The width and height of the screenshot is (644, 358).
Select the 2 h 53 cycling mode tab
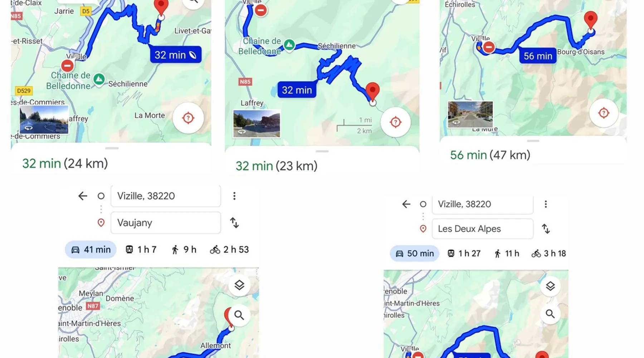229,250
